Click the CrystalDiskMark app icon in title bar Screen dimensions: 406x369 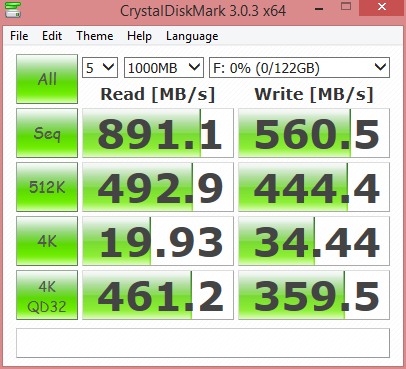tap(13, 10)
